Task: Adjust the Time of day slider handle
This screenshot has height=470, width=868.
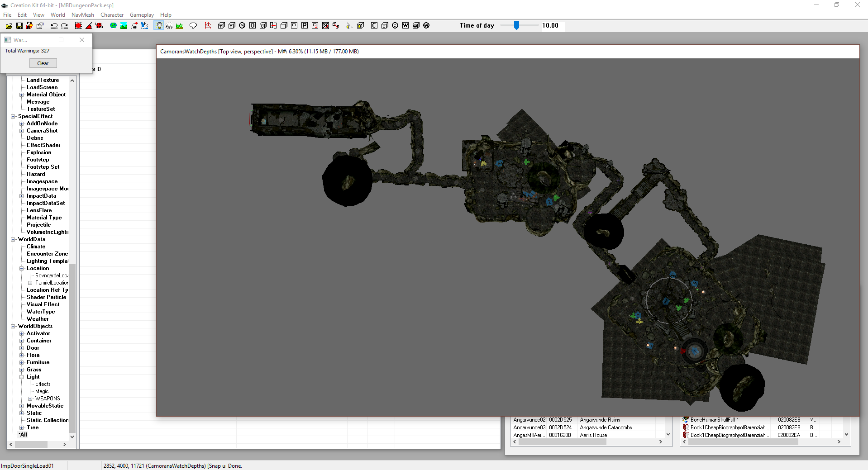Action: (x=516, y=26)
